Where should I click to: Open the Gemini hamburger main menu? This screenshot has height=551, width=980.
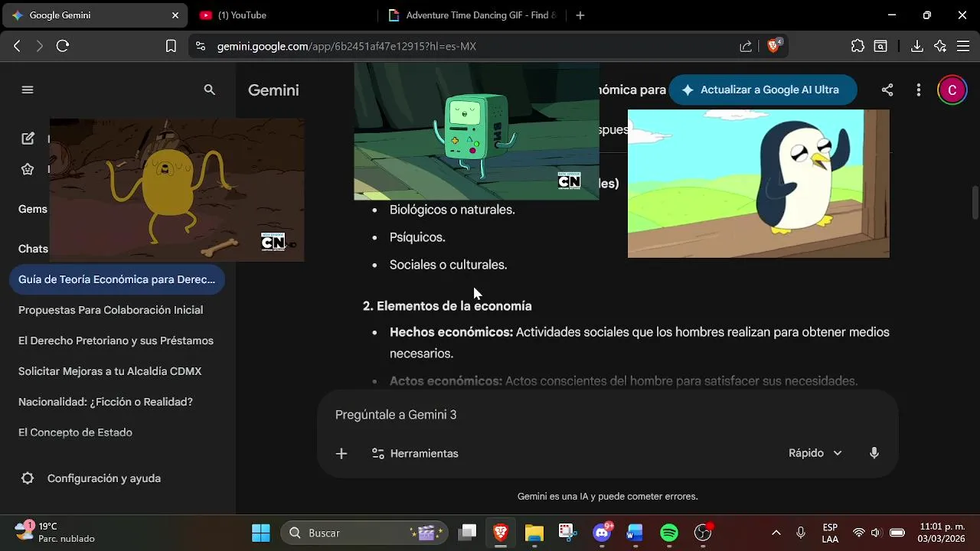click(x=28, y=90)
